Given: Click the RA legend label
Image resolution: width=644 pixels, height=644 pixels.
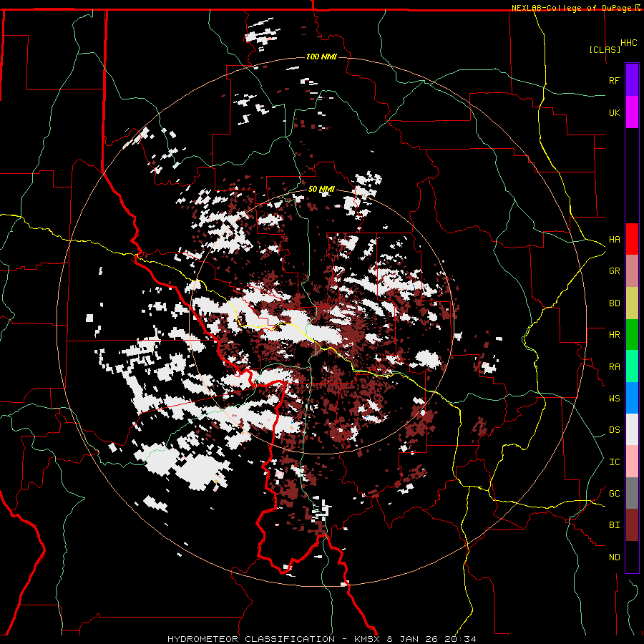Looking at the screenshot, I should [614, 367].
